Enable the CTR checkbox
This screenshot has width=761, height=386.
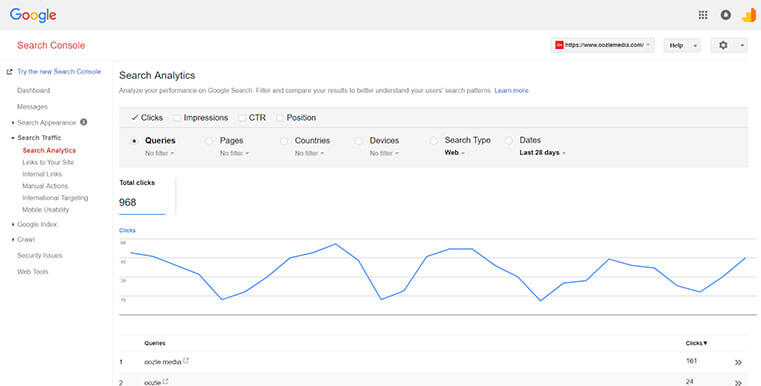pyautogui.click(x=242, y=117)
